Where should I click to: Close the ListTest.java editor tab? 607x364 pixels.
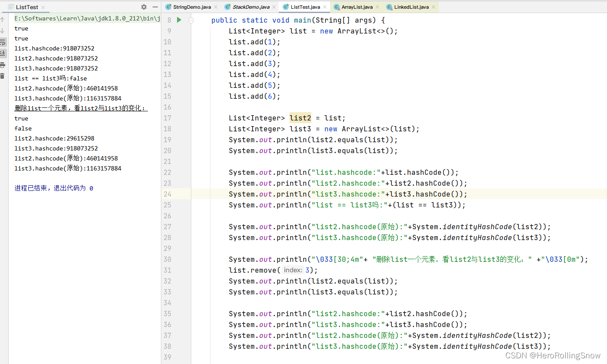point(325,7)
